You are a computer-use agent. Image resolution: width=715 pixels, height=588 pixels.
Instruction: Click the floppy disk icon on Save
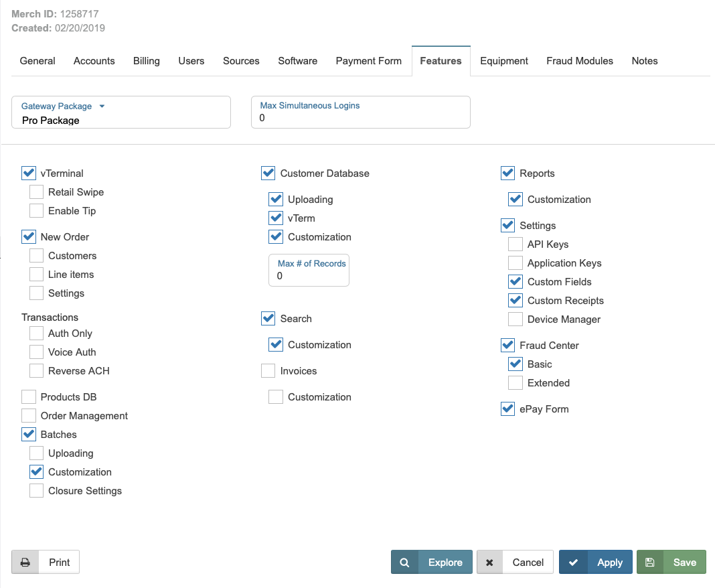(649, 563)
